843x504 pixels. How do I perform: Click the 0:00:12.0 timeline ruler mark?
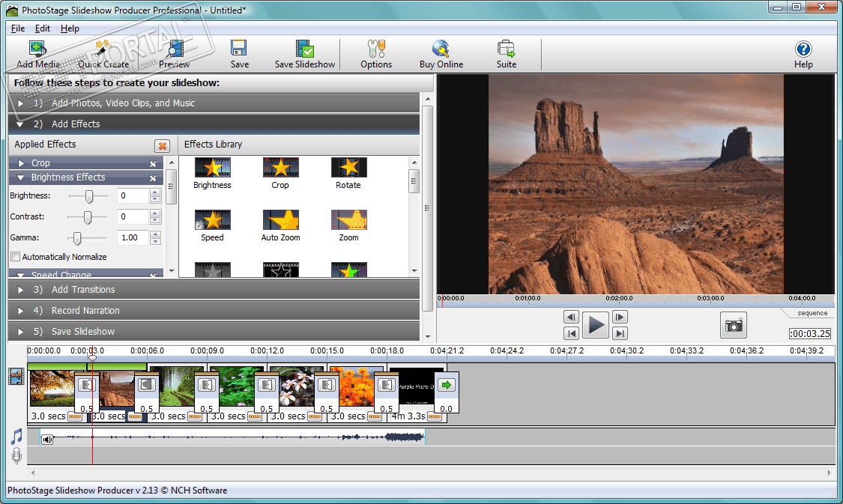pyautogui.click(x=267, y=350)
